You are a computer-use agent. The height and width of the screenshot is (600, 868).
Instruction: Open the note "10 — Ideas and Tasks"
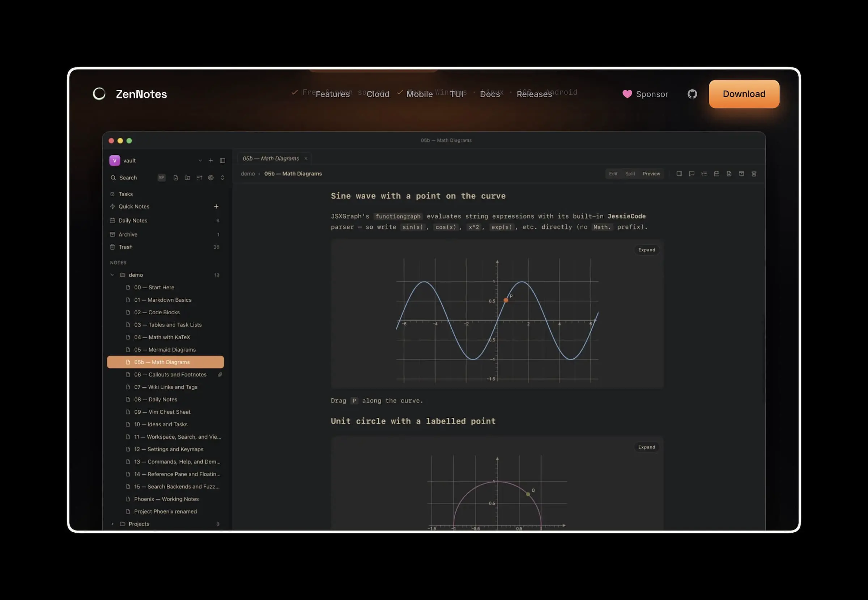(165, 424)
